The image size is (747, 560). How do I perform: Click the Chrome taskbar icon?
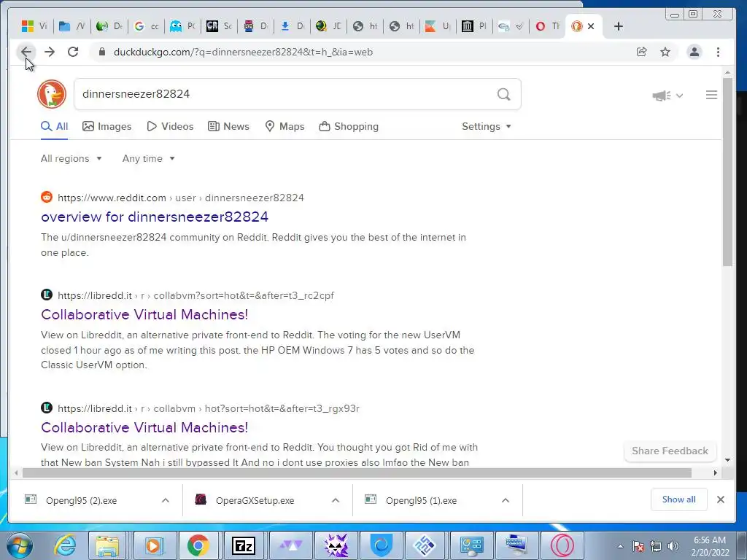[198, 545]
